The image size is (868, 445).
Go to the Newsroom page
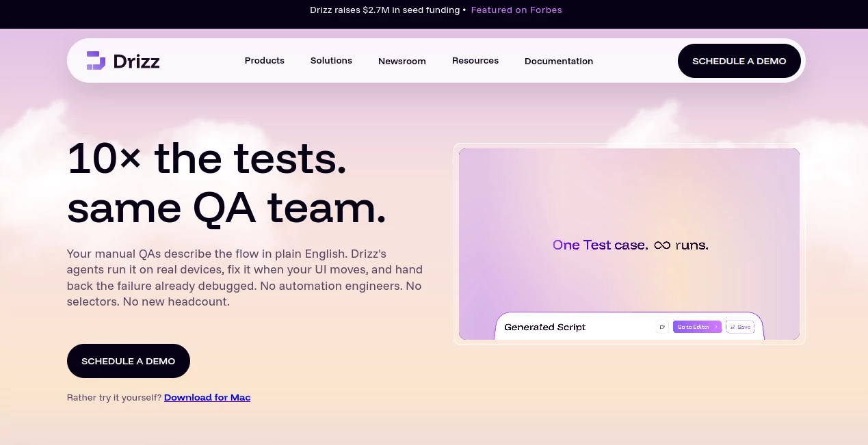tap(402, 62)
